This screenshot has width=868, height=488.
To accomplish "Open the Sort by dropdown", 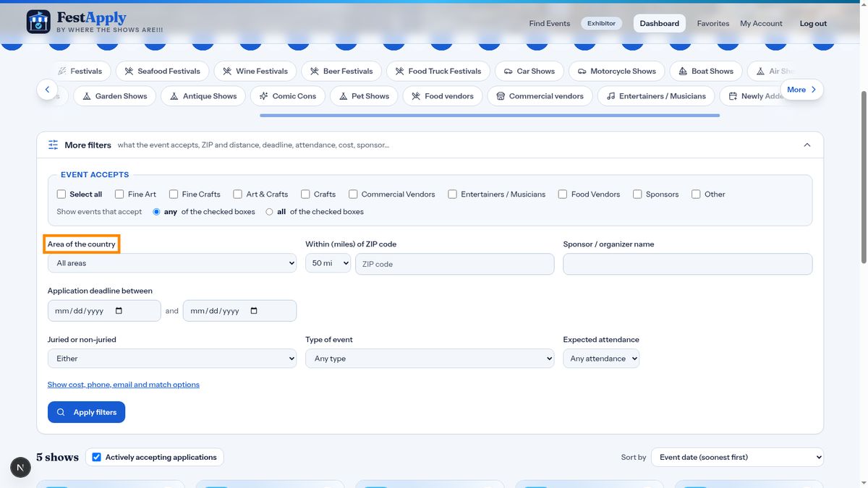I will tap(737, 457).
